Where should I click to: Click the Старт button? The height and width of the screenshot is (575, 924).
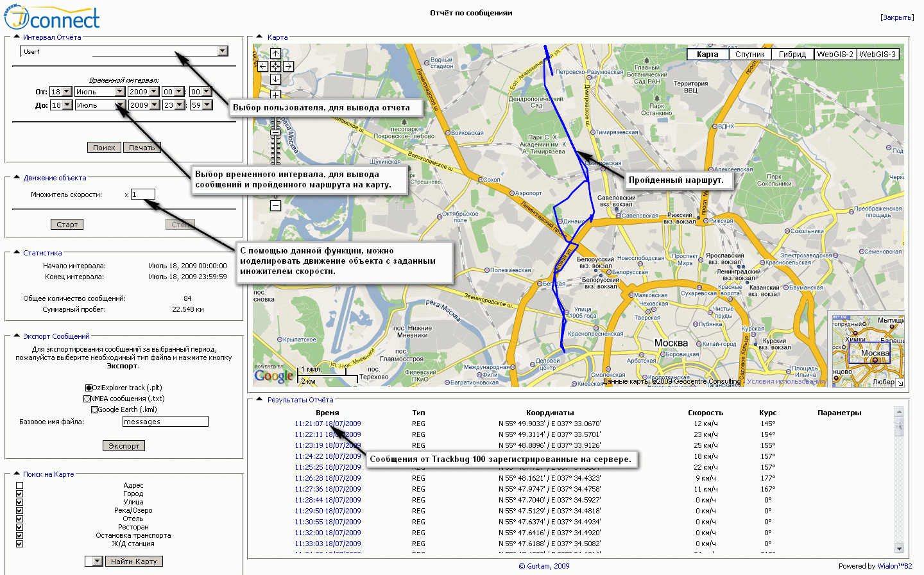(x=67, y=225)
